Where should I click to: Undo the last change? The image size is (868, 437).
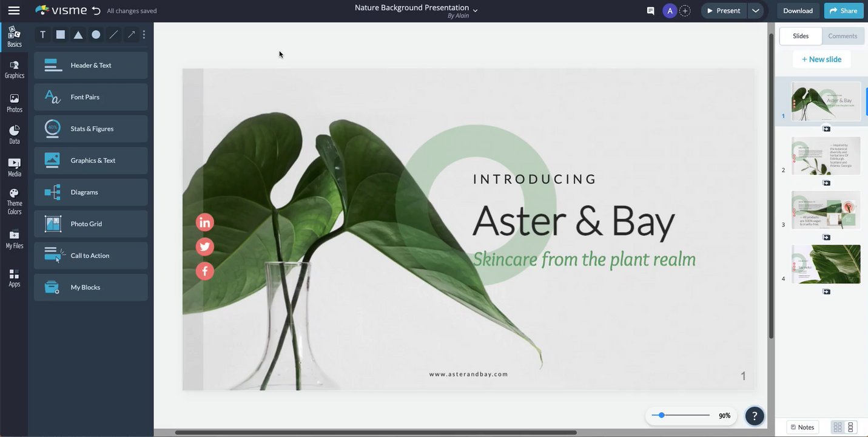(96, 10)
